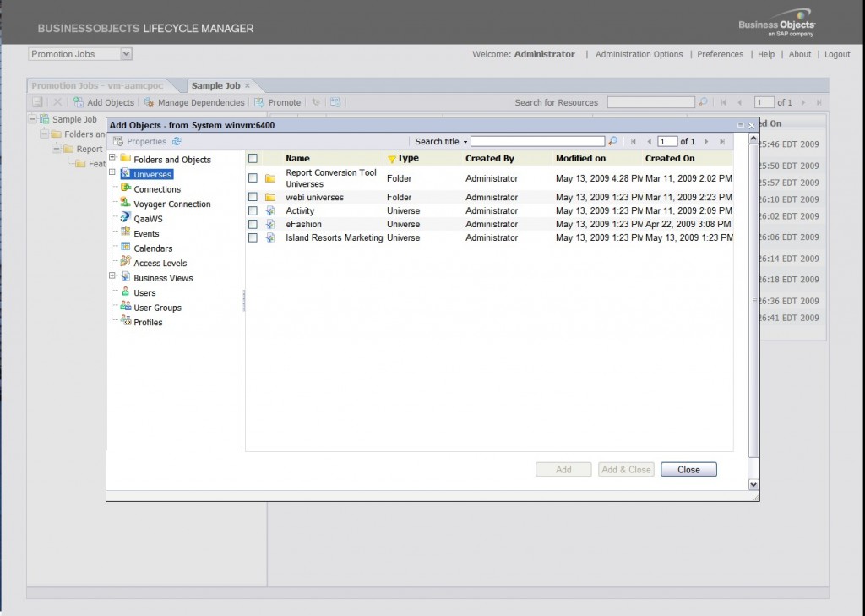The width and height of the screenshot is (865, 616).
Task: Open the Help link
Action: (765, 54)
